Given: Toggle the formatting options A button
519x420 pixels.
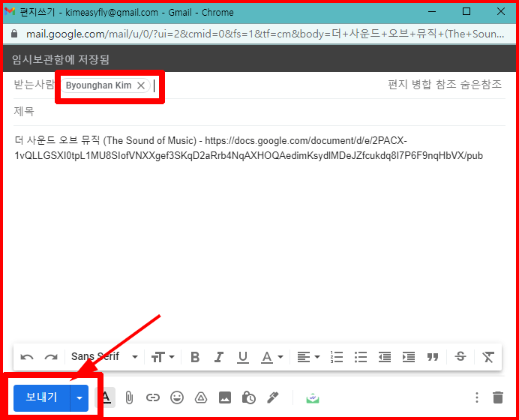Looking at the screenshot, I should [105, 397].
